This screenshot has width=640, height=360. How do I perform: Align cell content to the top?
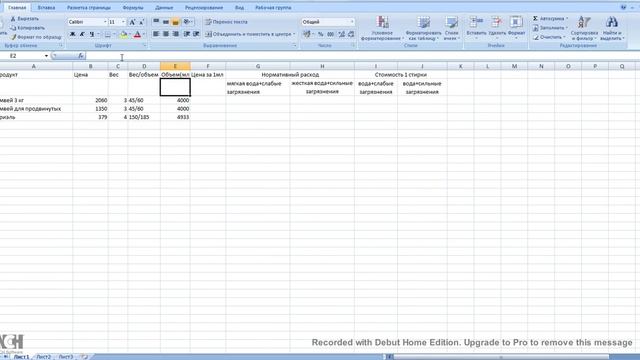pyautogui.click(x=156, y=22)
